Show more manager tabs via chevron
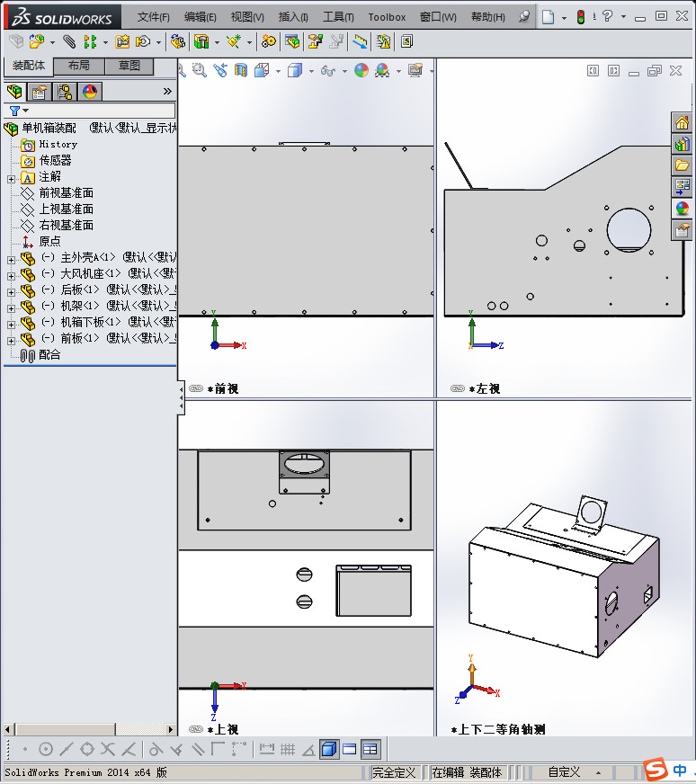Viewport: 696px width, 784px height. (x=167, y=92)
